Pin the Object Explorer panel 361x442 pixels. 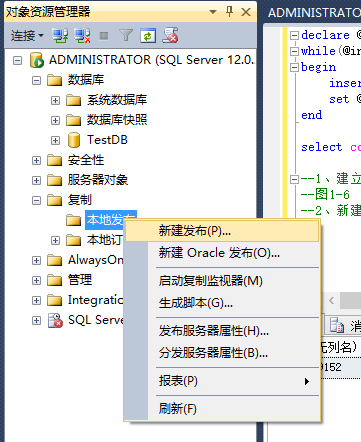229,12
